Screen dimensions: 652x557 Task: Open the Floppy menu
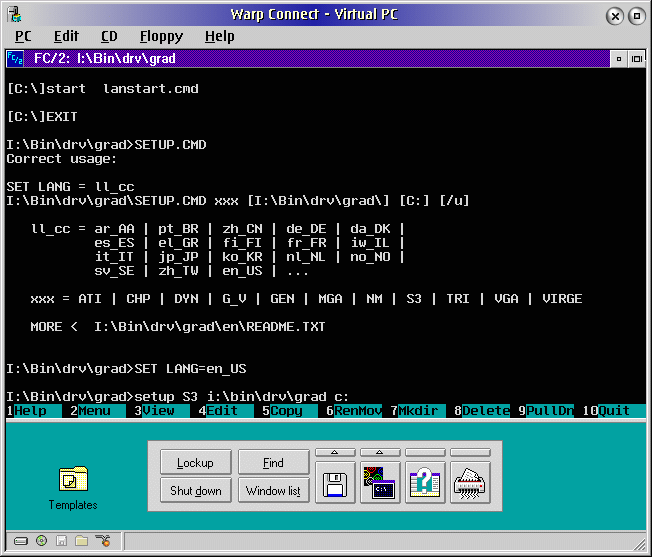tap(161, 37)
